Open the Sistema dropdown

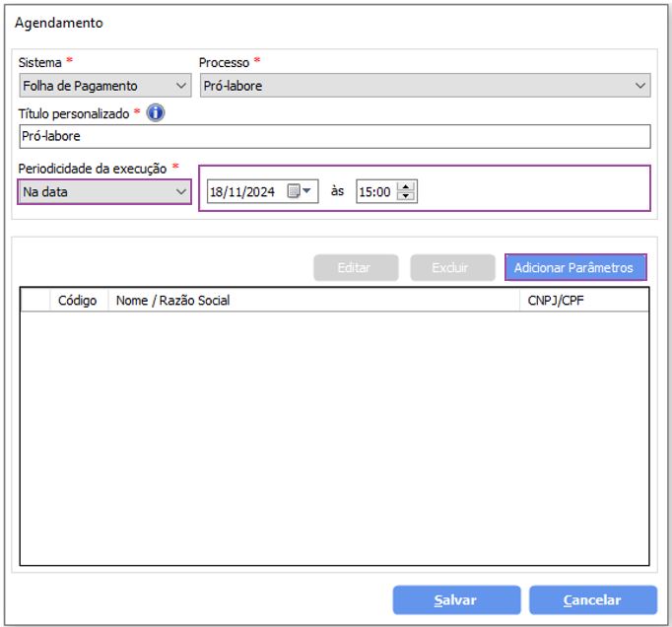(x=105, y=86)
